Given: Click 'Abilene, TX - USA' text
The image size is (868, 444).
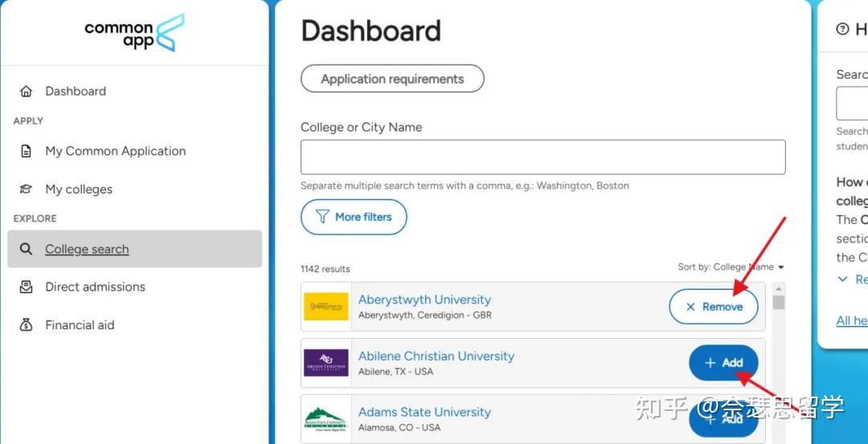Looking at the screenshot, I should click(395, 372).
